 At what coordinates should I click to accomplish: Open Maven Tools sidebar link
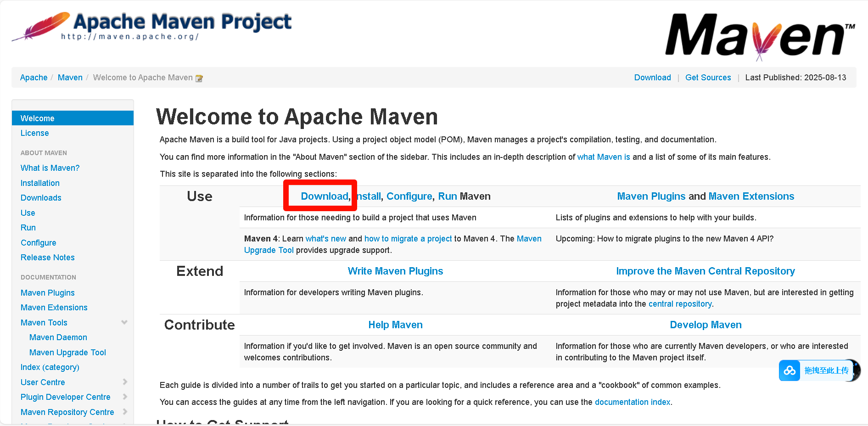[x=44, y=323]
